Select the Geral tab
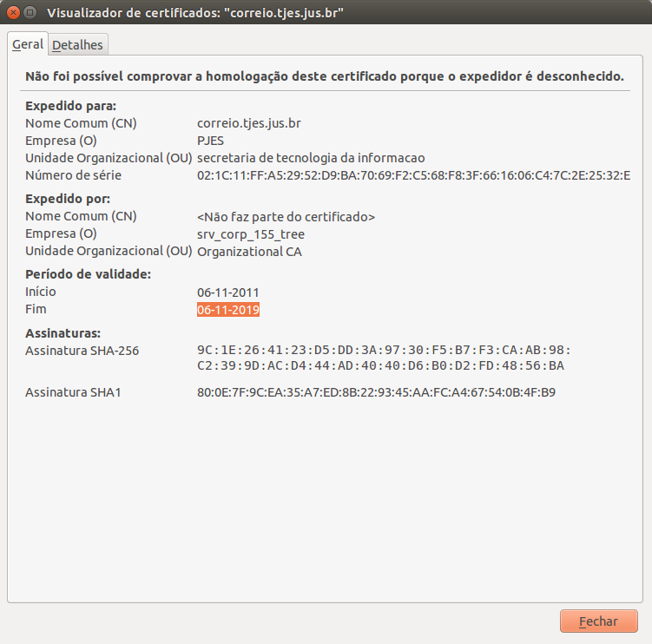 click(x=28, y=43)
